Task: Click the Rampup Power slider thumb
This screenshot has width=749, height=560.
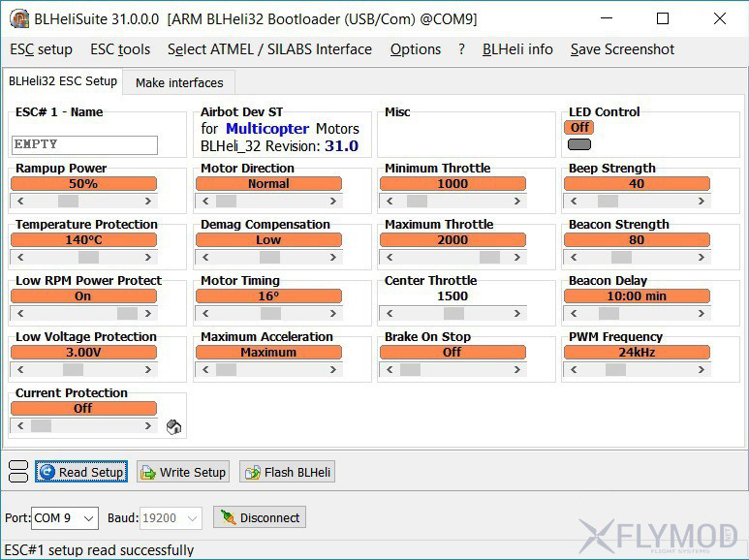Action: (x=68, y=202)
